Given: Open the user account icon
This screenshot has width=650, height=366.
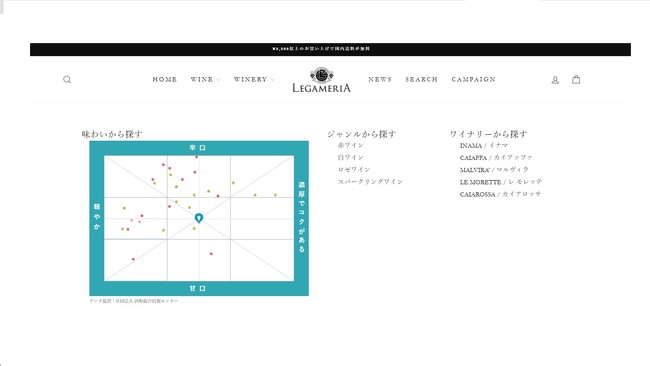Looking at the screenshot, I should click(555, 80).
